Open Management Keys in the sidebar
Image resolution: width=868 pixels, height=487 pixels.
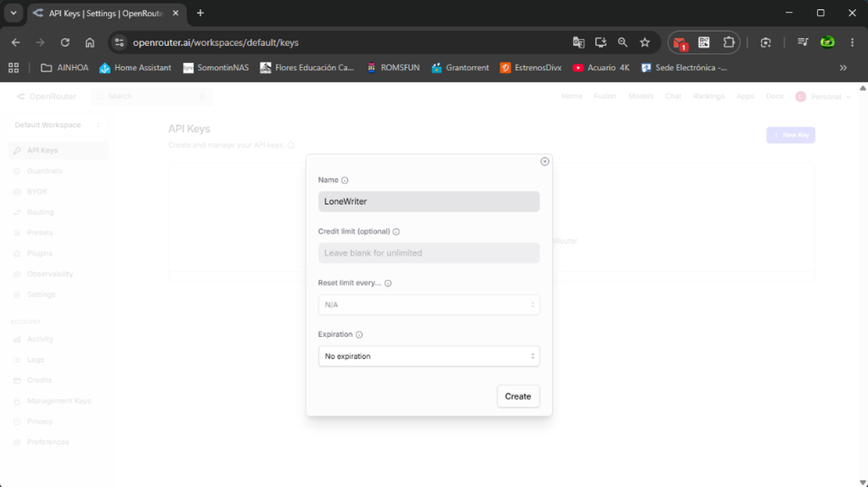pos(58,401)
